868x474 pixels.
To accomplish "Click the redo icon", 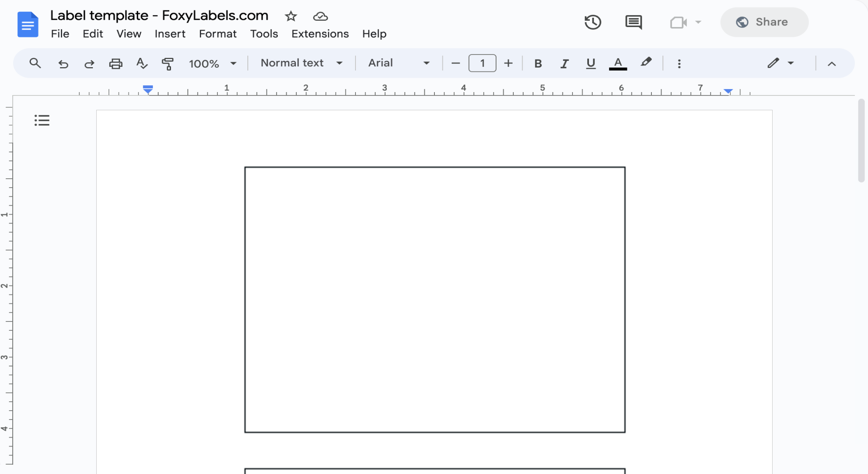I will [x=89, y=64].
